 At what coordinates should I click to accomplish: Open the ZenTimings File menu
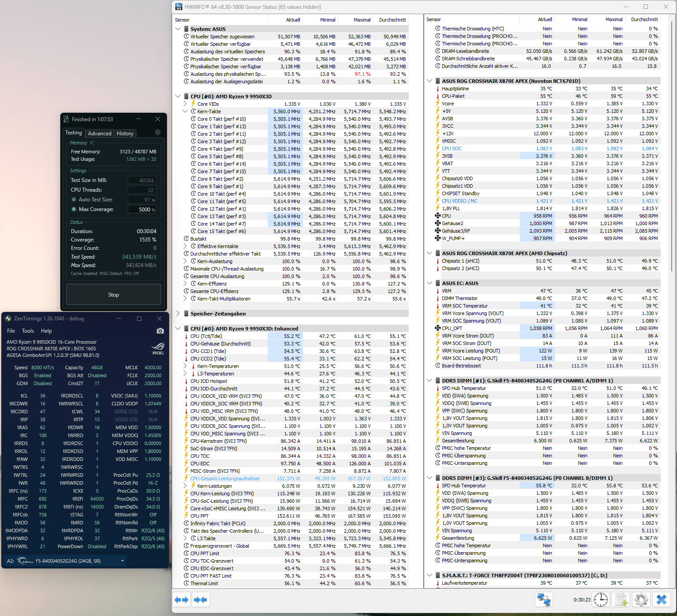(x=11, y=331)
